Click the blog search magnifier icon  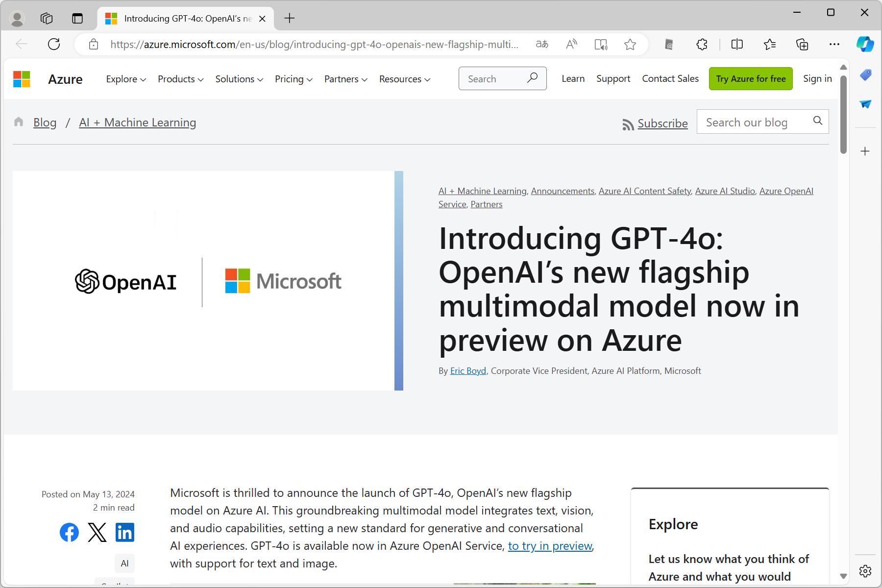click(x=817, y=121)
